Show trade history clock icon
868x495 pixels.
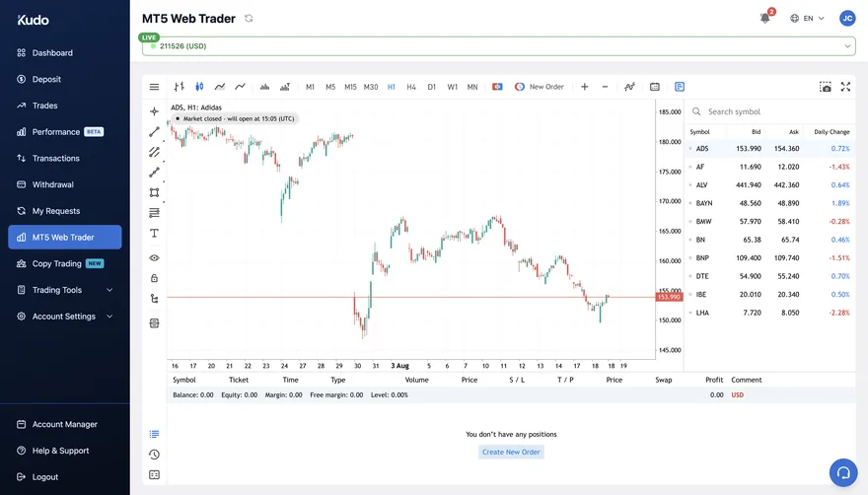pos(155,455)
